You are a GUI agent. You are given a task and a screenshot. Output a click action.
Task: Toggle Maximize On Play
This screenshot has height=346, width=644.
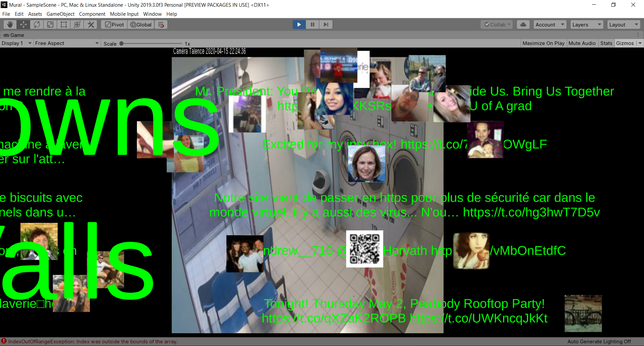tap(543, 43)
